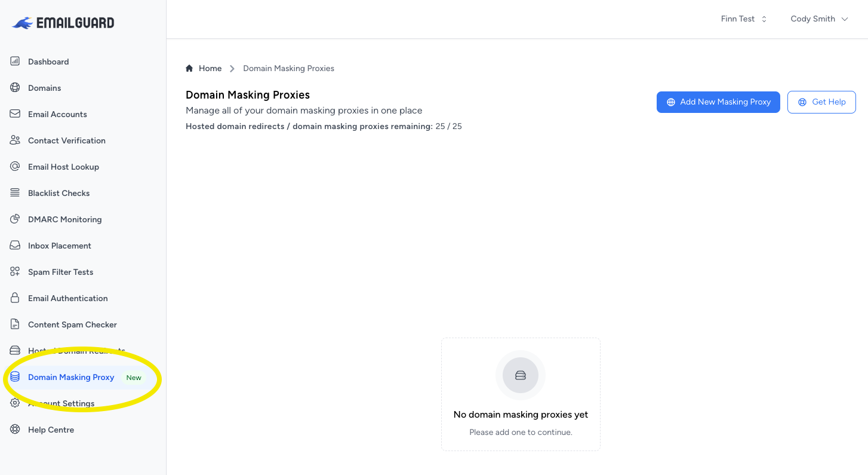Open Contact Verification via its sidebar icon
This screenshot has width=868, height=475.
[x=15, y=140]
